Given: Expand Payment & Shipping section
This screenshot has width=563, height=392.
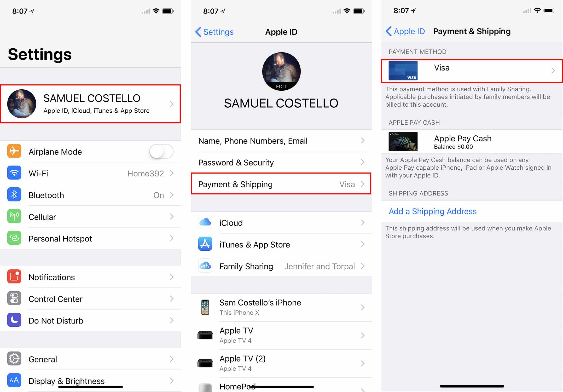Looking at the screenshot, I should 282,185.
